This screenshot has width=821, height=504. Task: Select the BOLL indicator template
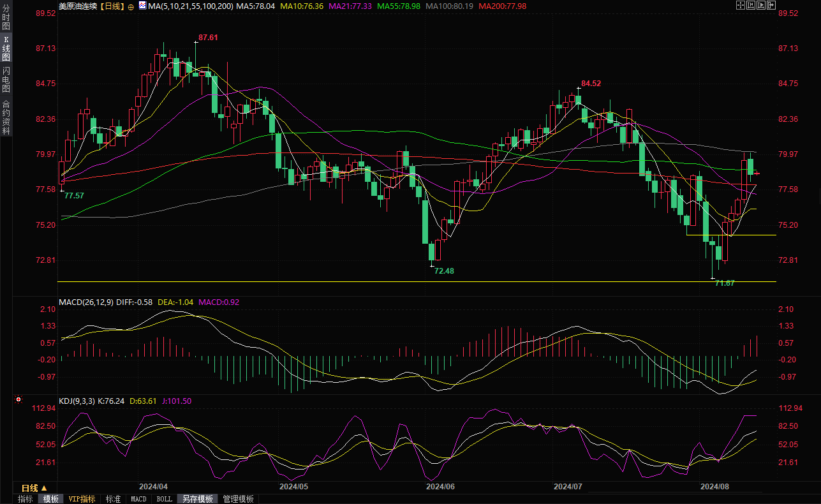(165, 499)
